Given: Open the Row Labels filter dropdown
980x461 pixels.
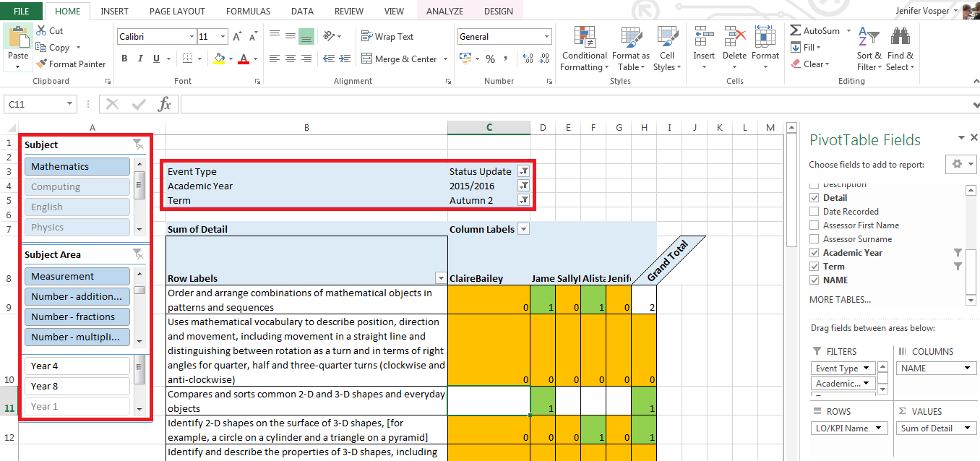Looking at the screenshot, I should [440, 278].
